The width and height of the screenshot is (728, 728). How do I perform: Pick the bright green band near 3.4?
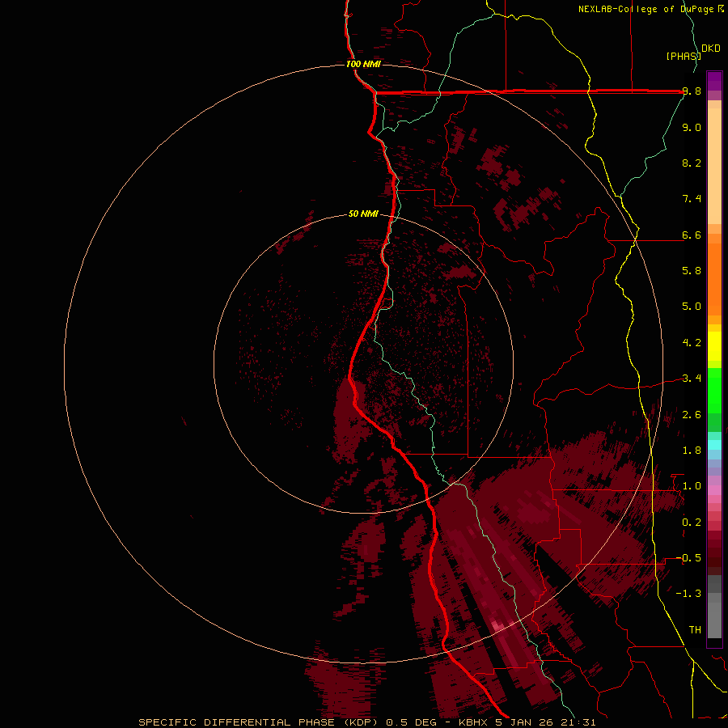point(714,390)
